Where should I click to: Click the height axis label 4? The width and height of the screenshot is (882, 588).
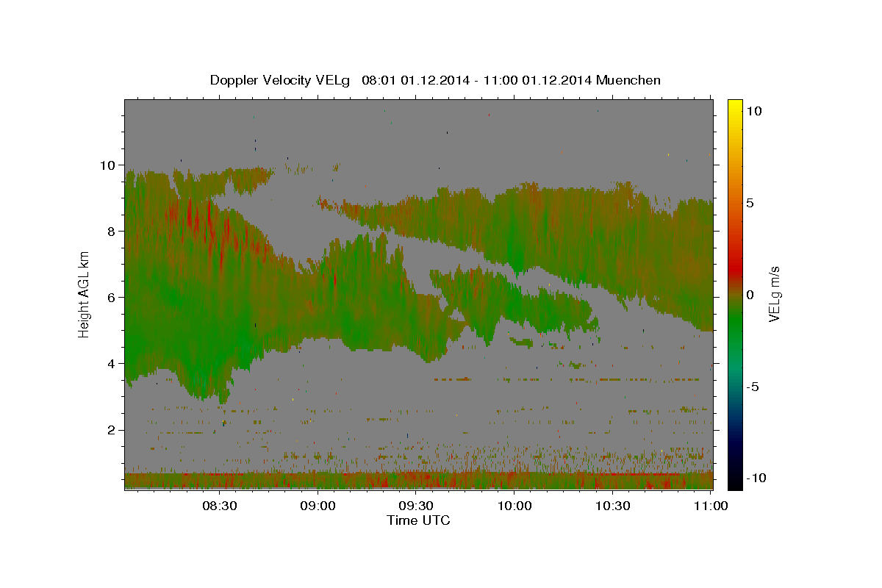[x=112, y=364]
